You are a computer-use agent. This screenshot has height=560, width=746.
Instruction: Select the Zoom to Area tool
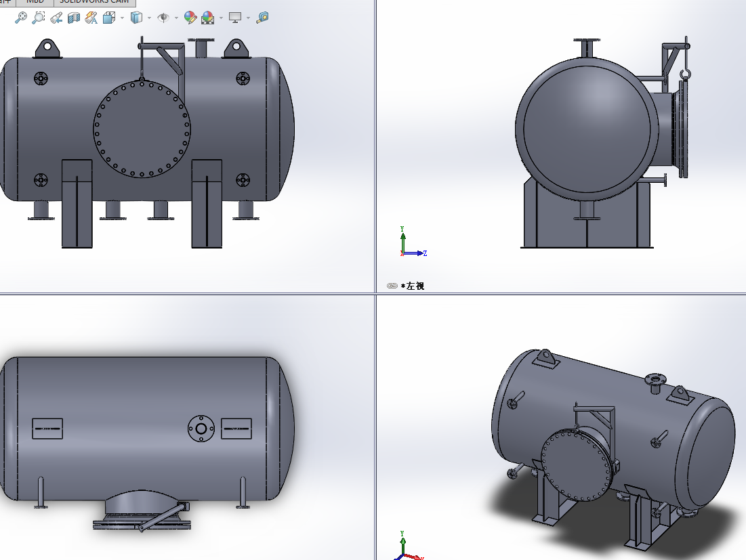(38, 18)
